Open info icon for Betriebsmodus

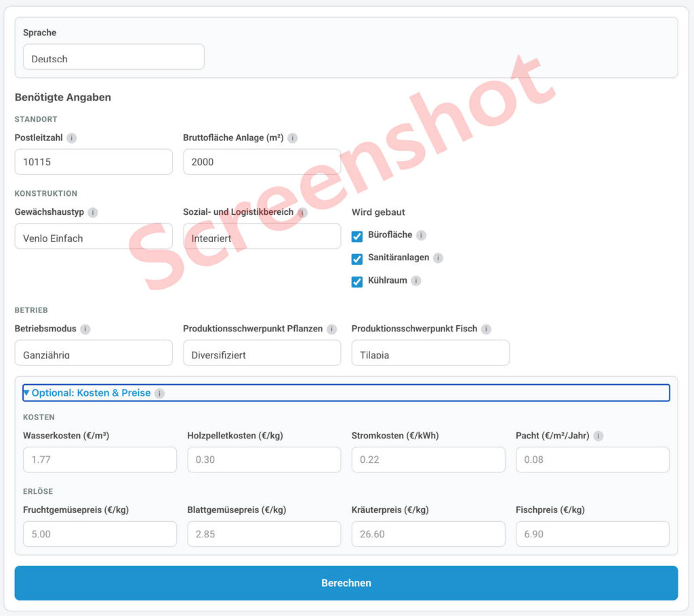[x=85, y=329]
